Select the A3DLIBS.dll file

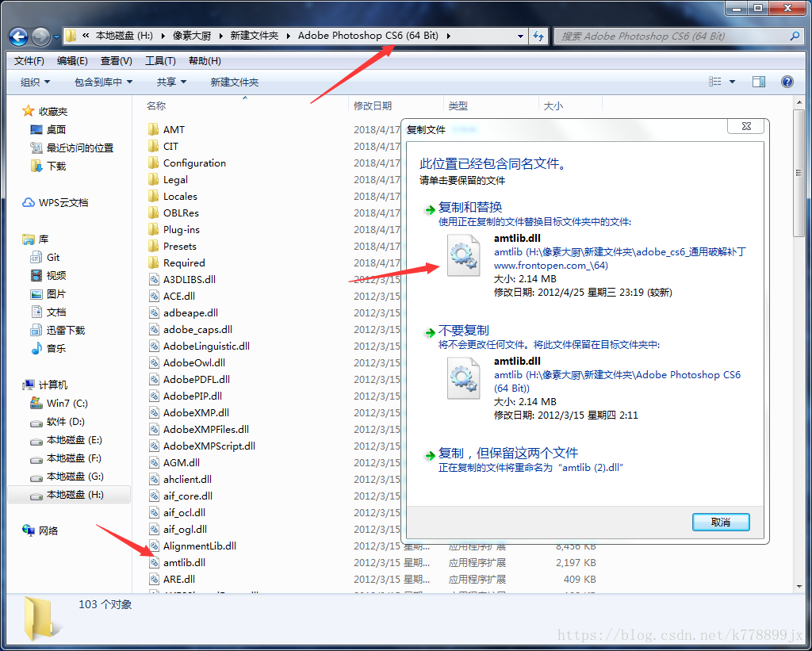[182, 279]
